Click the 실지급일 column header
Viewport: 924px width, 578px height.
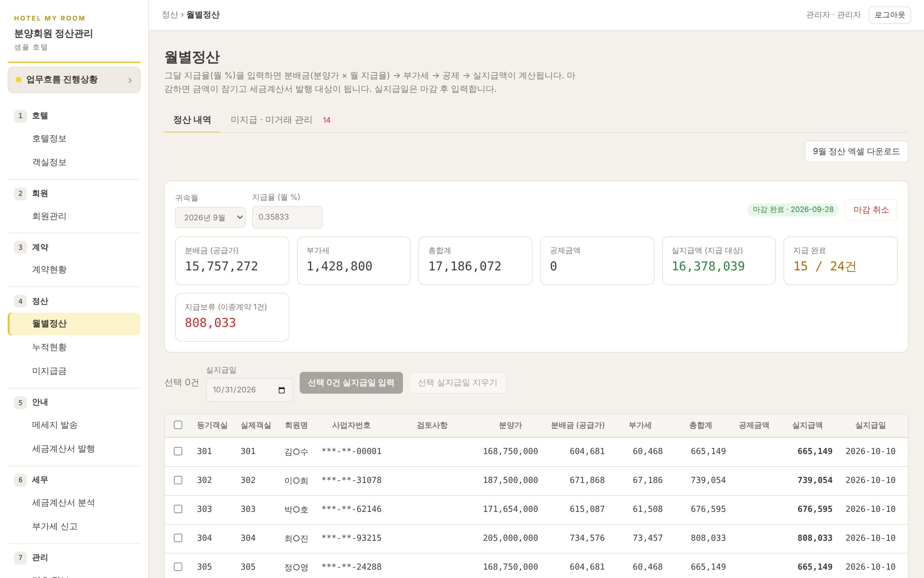coord(870,425)
